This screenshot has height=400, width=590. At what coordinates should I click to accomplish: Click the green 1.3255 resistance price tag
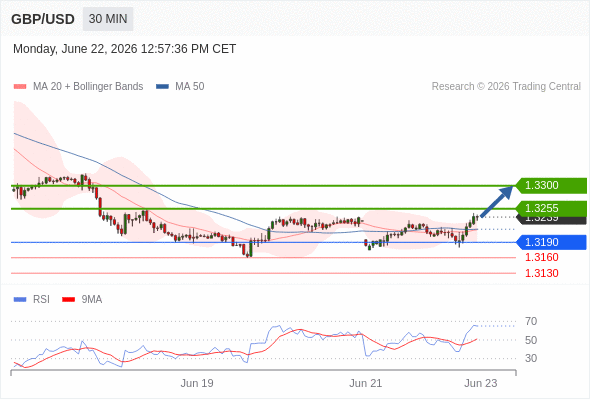[551, 208]
